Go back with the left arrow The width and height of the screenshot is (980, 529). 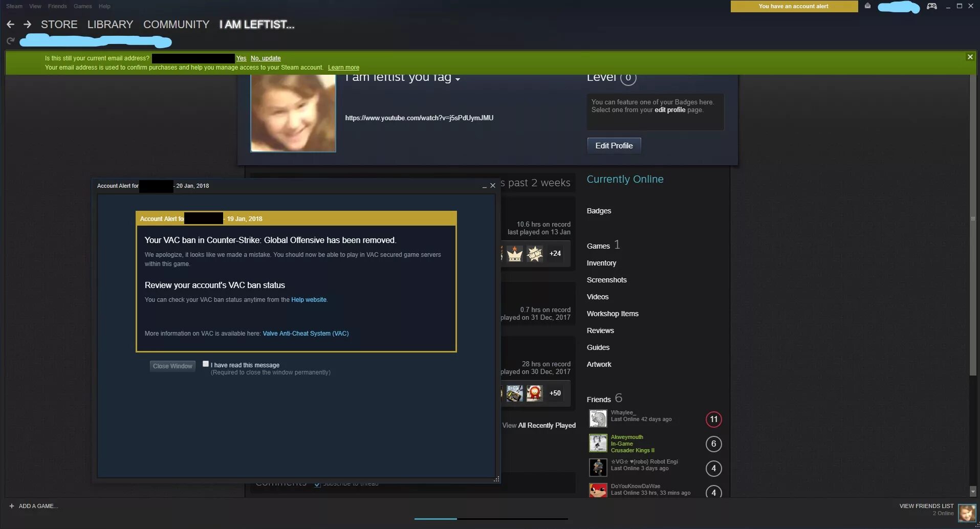(10, 25)
